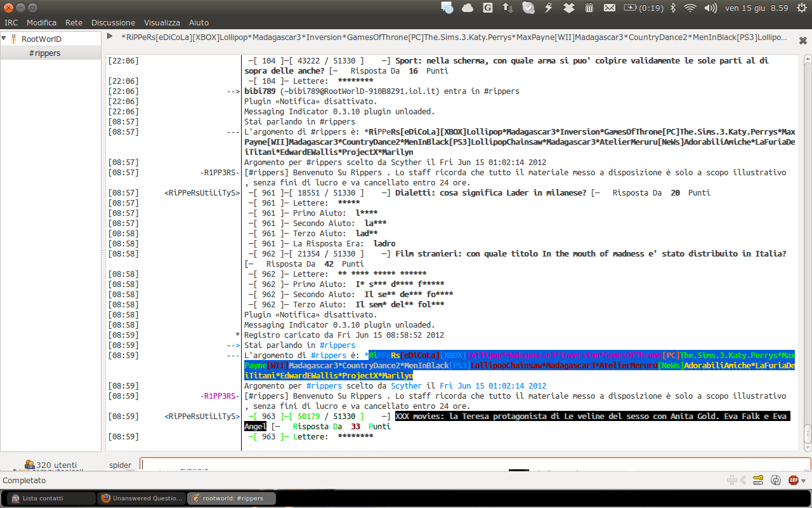Image resolution: width=812 pixels, height=508 pixels.
Task: Click the trash bin tray icon
Action: pyautogui.click(x=589, y=8)
